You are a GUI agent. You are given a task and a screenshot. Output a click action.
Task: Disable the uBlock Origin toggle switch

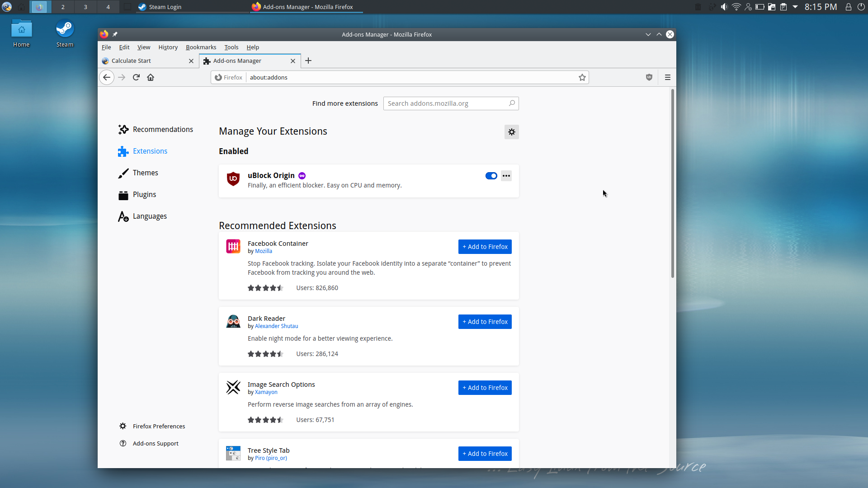point(491,176)
